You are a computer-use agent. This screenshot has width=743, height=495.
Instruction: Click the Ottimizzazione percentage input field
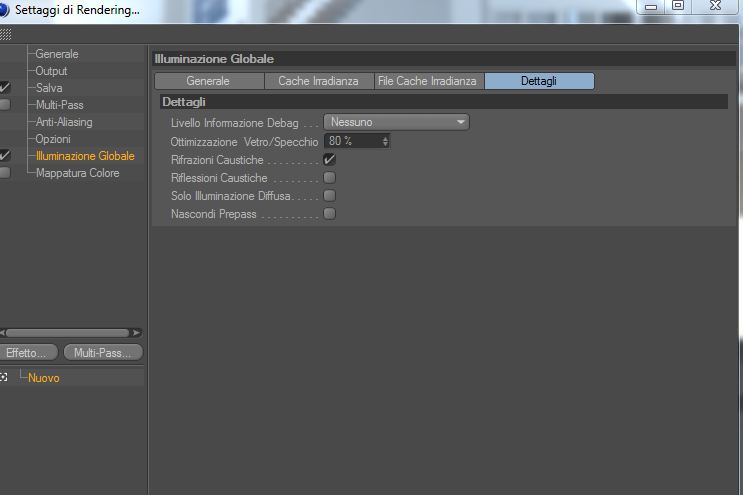353,141
